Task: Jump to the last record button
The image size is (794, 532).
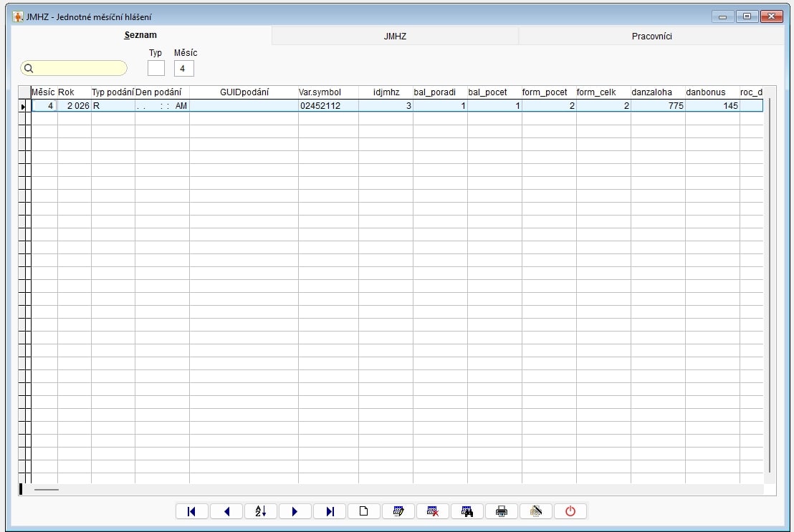Action: pyautogui.click(x=330, y=511)
